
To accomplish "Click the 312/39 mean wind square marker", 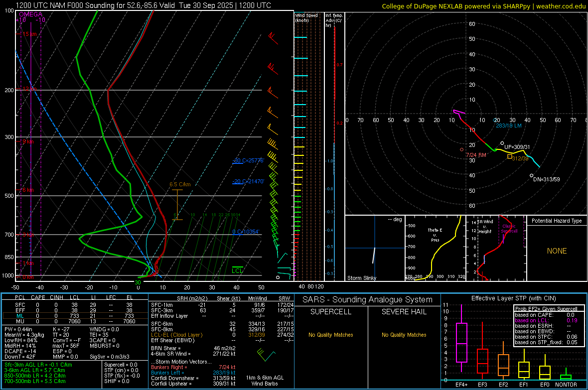I will click(510, 156).
